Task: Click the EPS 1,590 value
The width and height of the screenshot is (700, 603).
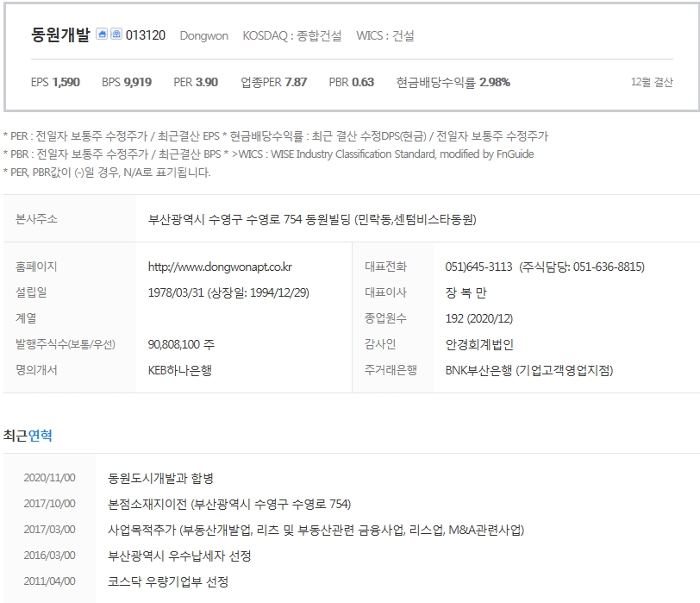Action: pos(55,82)
